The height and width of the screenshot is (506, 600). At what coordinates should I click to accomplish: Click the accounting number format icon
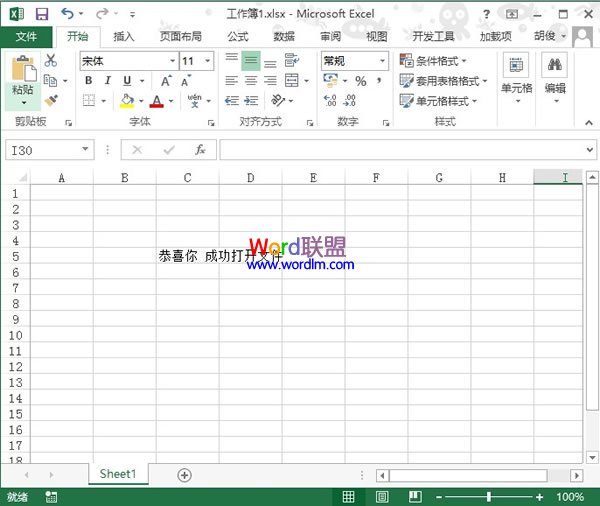(x=331, y=80)
